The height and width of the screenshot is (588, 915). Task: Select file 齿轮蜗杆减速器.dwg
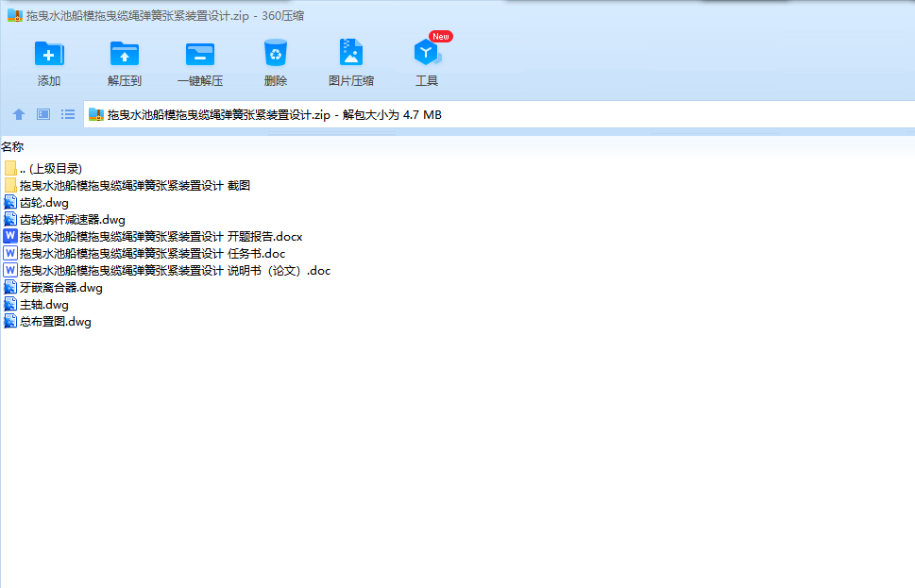[x=64, y=219]
